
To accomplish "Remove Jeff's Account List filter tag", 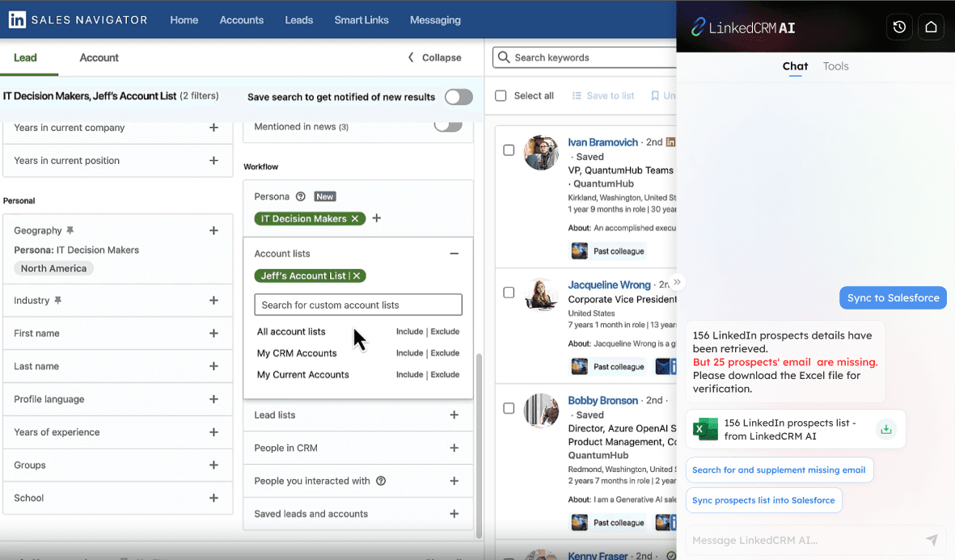I will (357, 276).
